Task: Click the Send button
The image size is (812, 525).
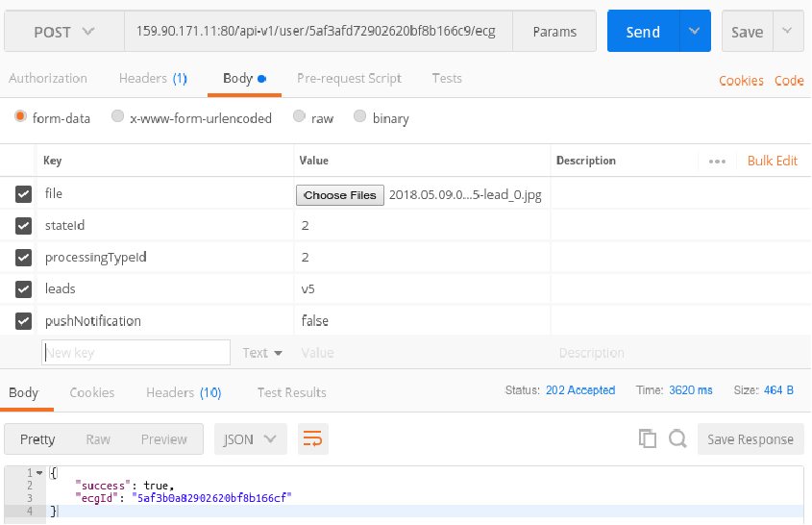Action: pyautogui.click(x=643, y=31)
